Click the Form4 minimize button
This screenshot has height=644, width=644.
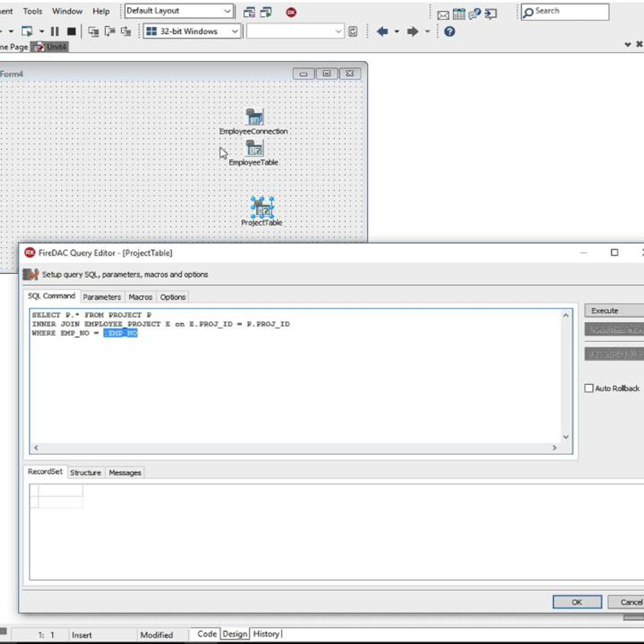point(303,74)
